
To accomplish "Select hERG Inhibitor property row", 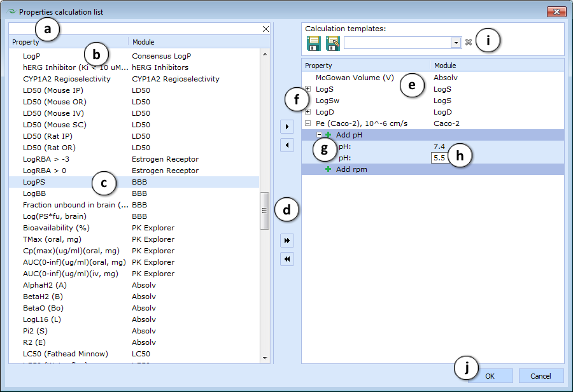I will click(134, 67).
